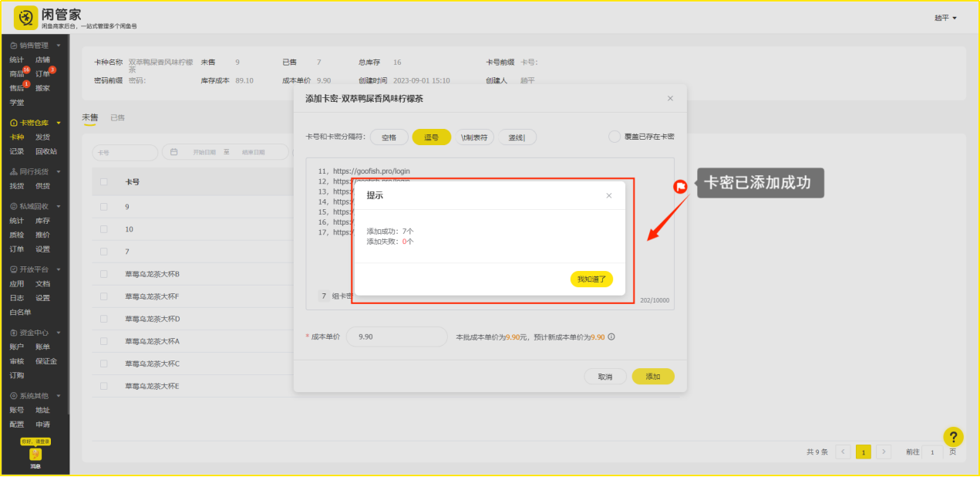
Task: Click the 闲管家 logo icon
Action: pos(25,17)
